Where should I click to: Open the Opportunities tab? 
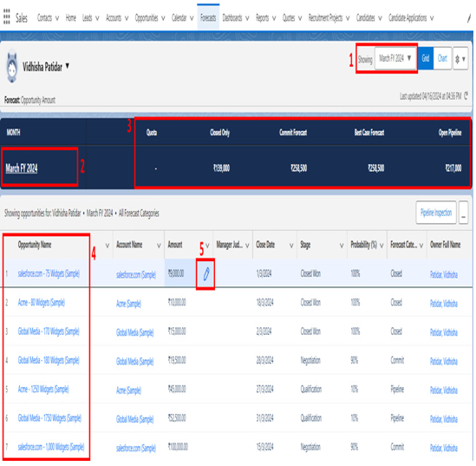tap(147, 18)
